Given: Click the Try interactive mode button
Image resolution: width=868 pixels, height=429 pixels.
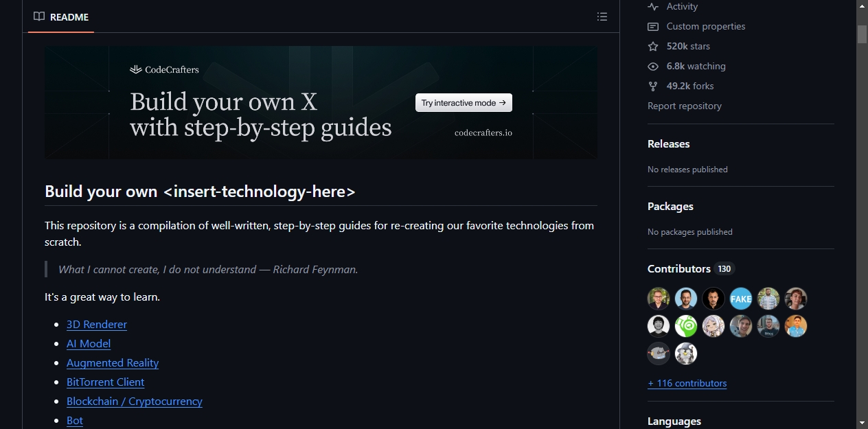Looking at the screenshot, I should (x=464, y=103).
